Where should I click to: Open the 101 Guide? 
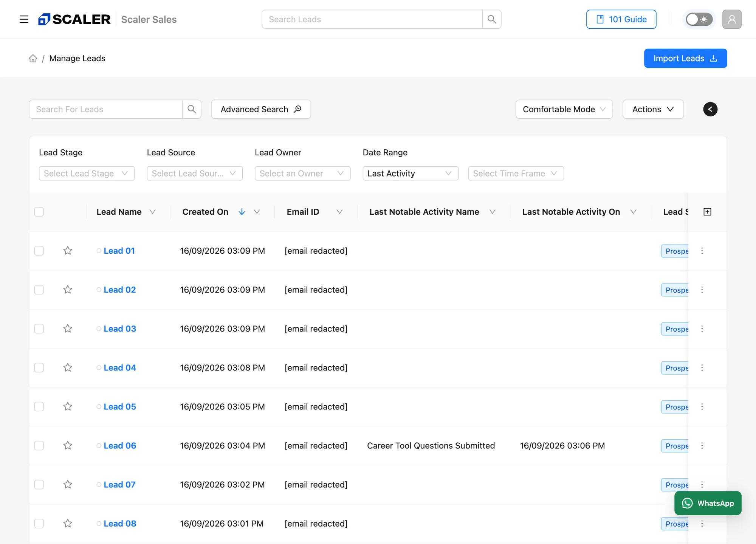click(x=621, y=19)
